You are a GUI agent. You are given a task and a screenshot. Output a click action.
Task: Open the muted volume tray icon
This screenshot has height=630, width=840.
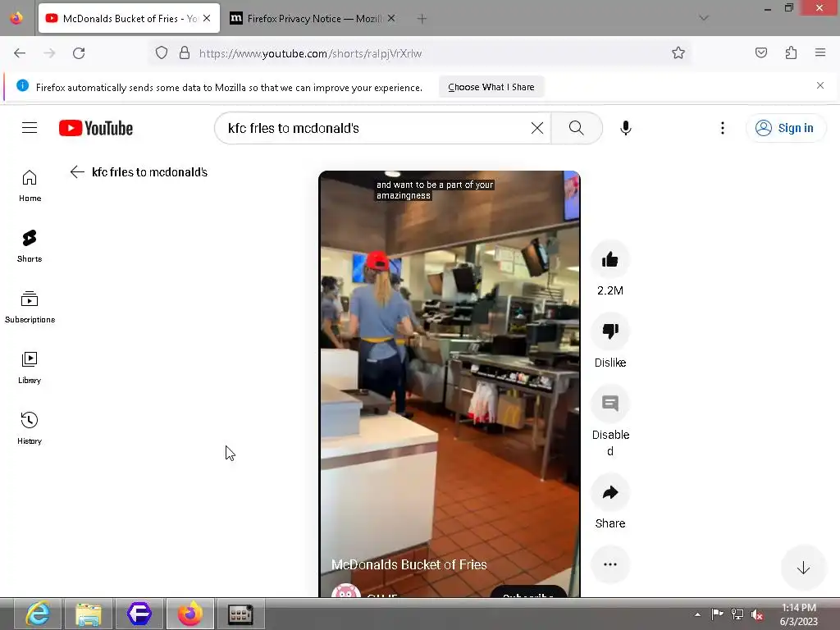tap(757, 614)
